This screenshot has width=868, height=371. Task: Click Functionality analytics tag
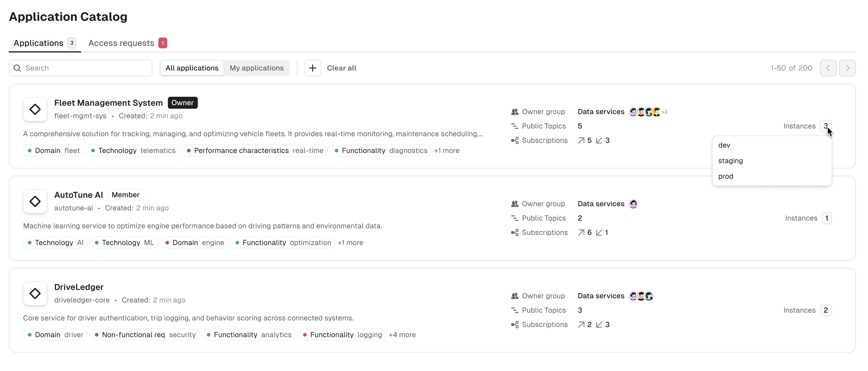point(249,335)
